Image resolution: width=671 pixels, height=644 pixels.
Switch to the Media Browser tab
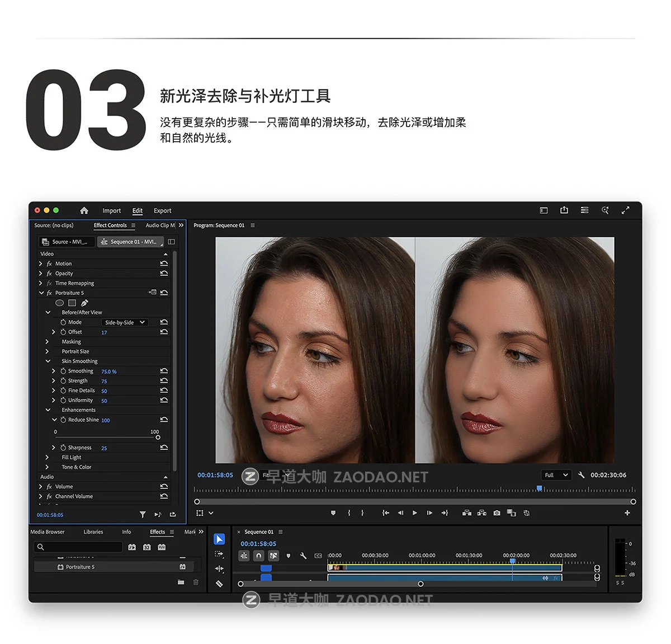[x=48, y=532]
